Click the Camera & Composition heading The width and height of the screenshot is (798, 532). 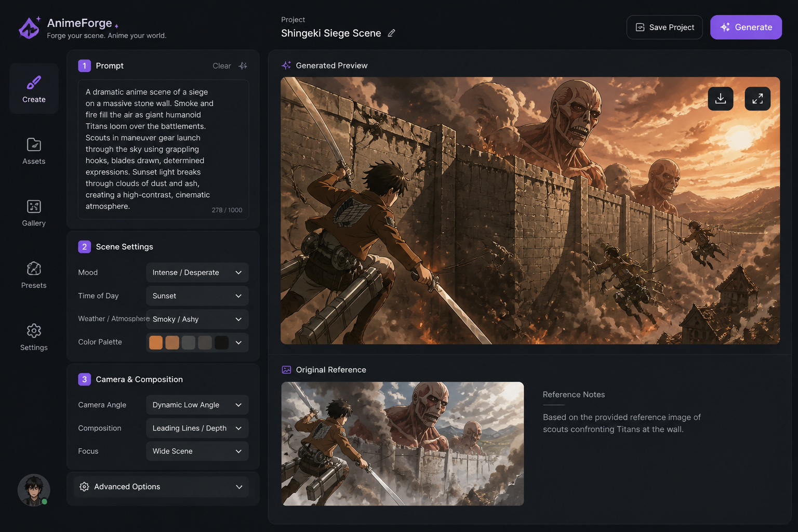(139, 379)
